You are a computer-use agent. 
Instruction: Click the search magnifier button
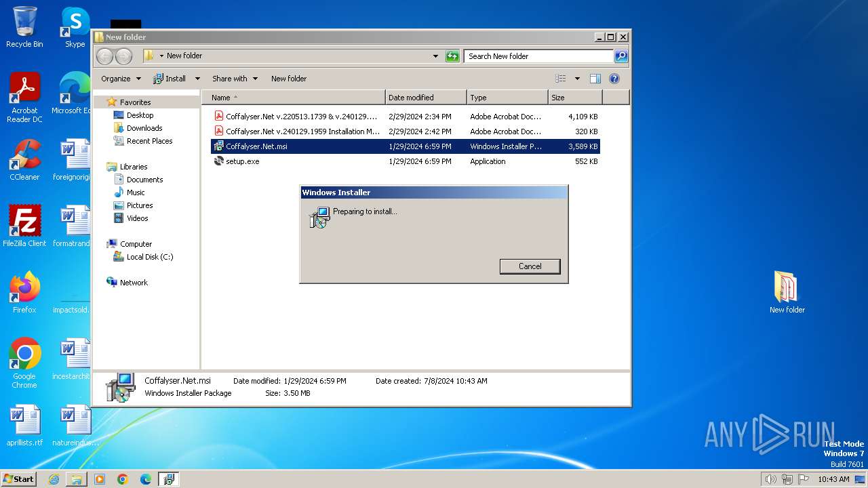621,56
